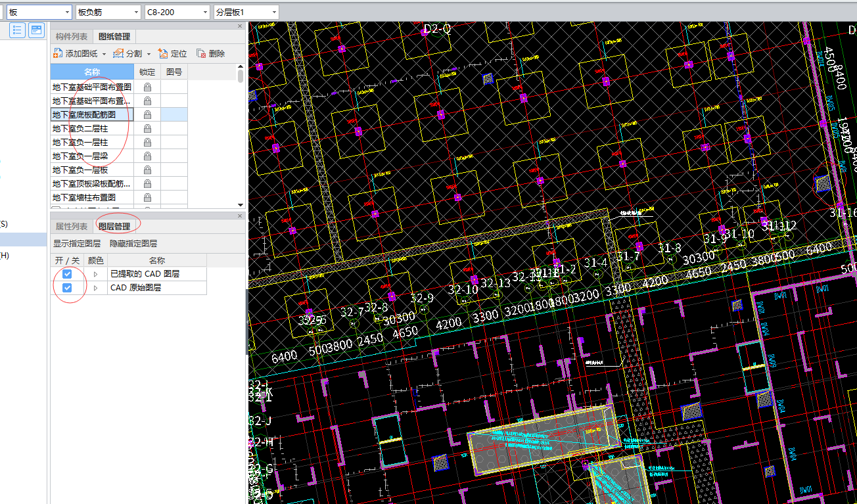Click the panel collapse handle beside the canvas
The image size is (857, 504).
247,322
